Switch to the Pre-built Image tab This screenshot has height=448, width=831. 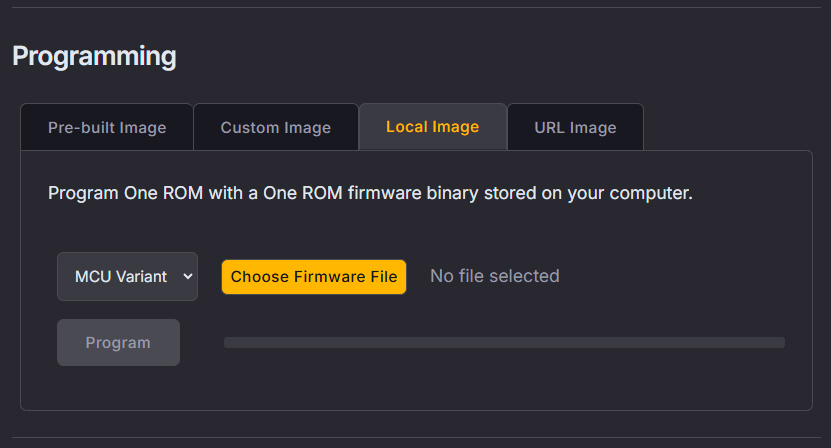[x=107, y=128]
